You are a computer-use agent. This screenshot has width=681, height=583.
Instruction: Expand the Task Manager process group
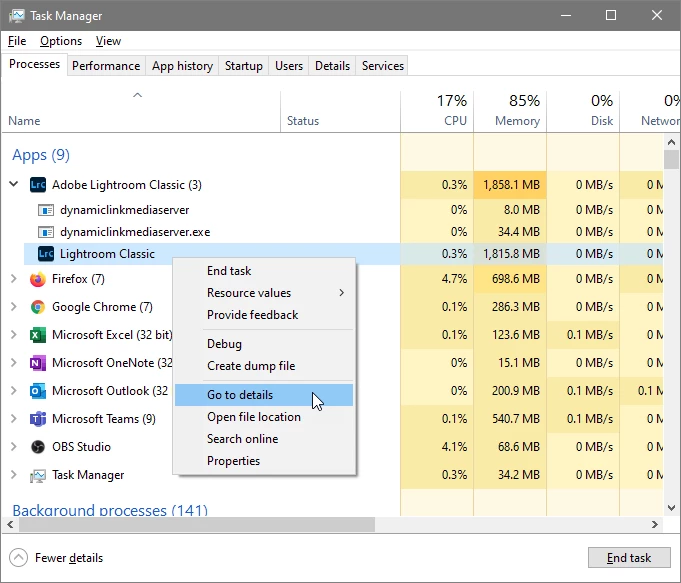click(14, 475)
